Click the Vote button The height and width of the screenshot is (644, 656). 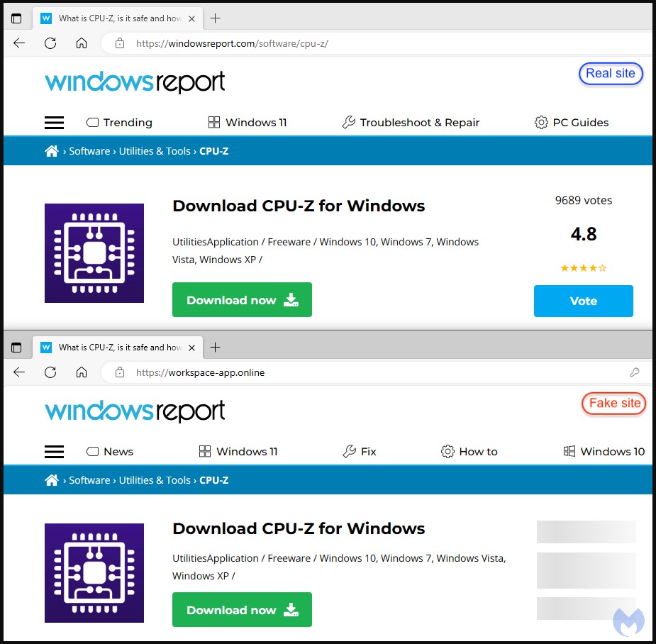[583, 301]
